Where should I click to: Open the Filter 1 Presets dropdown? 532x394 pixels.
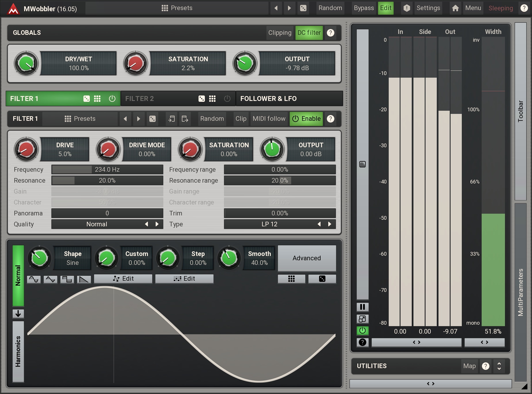click(x=80, y=119)
